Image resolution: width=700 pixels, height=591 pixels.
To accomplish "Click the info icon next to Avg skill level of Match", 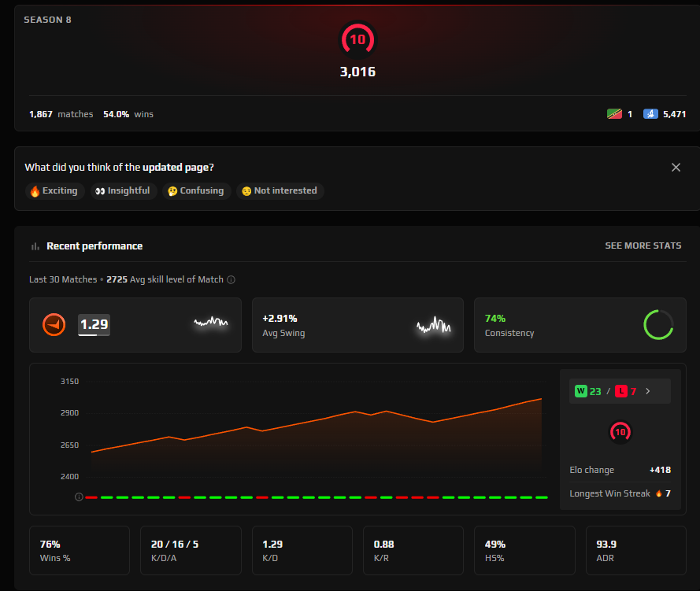I will pyautogui.click(x=231, y=279).
